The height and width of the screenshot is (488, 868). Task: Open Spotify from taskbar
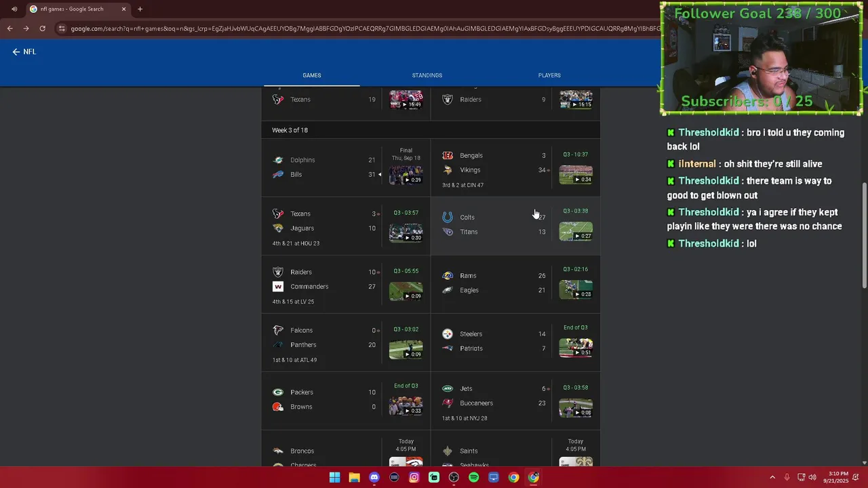coord(474,477)
